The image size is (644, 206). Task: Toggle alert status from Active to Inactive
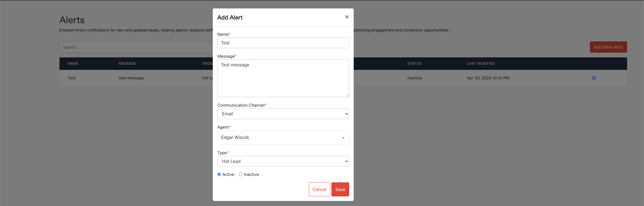coord(241,174)
